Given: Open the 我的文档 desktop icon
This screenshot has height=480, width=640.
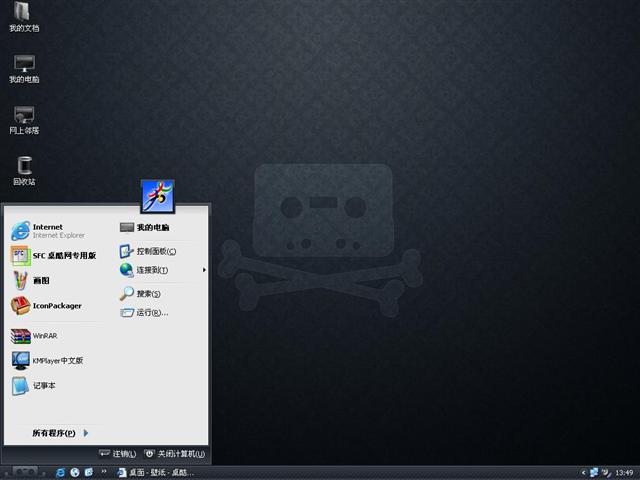Looking at the screenshot, I should coord(24,16).
